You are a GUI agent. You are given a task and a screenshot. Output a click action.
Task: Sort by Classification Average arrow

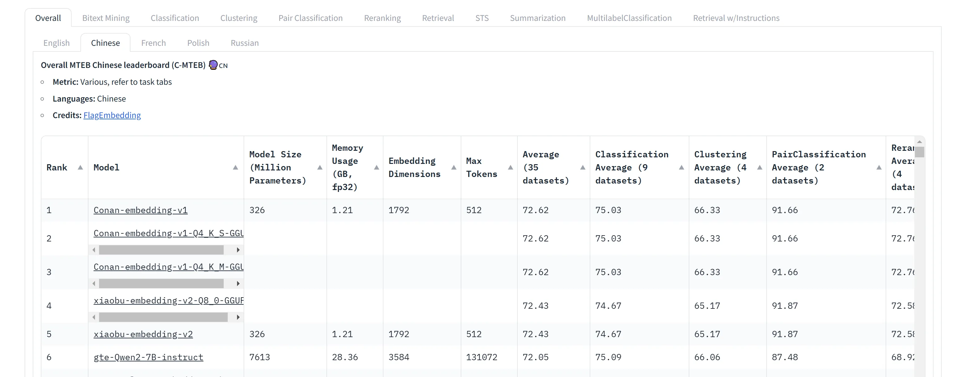pyautogui.click(x=682, y=167)
